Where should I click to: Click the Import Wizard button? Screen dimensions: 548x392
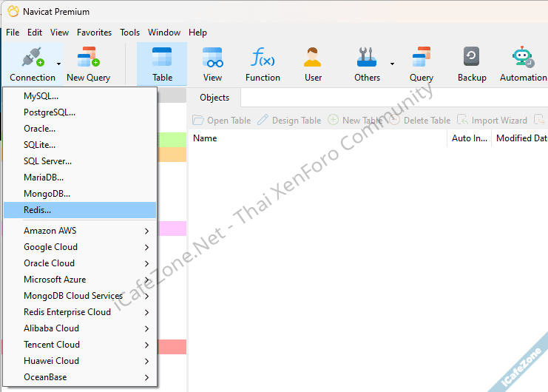(492, 120)
